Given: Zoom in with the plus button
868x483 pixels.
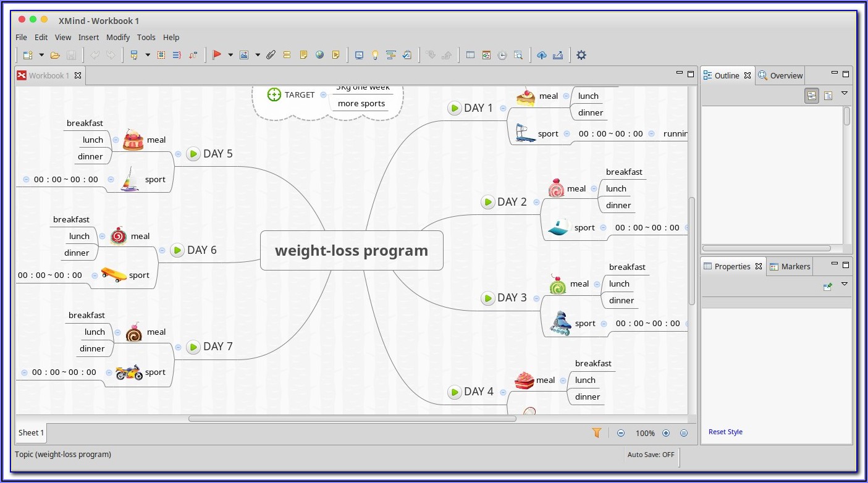Looking at the screenshot, I should 666,433.
